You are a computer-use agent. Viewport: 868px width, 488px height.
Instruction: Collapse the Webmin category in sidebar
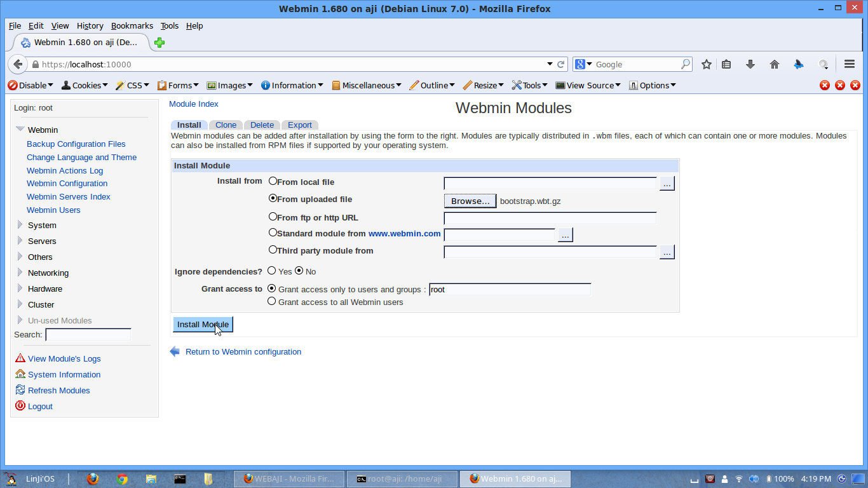(x=20, y=130)
